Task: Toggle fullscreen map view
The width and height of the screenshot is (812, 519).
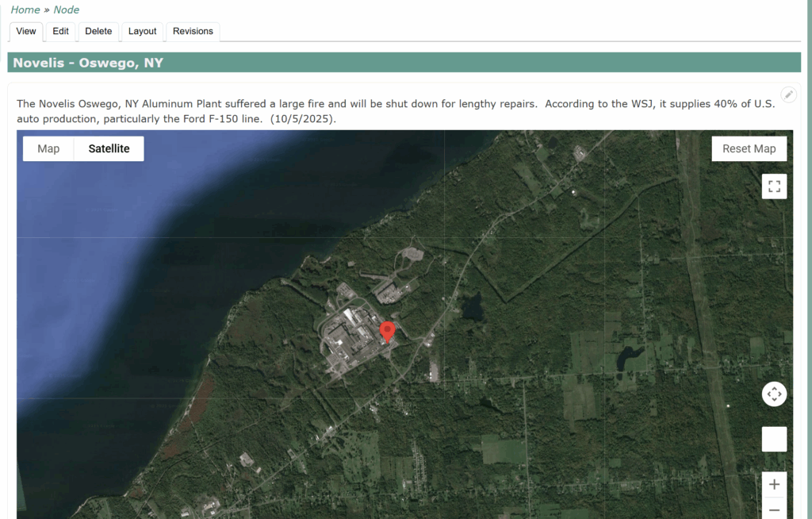Action: (x=774, y=186)
